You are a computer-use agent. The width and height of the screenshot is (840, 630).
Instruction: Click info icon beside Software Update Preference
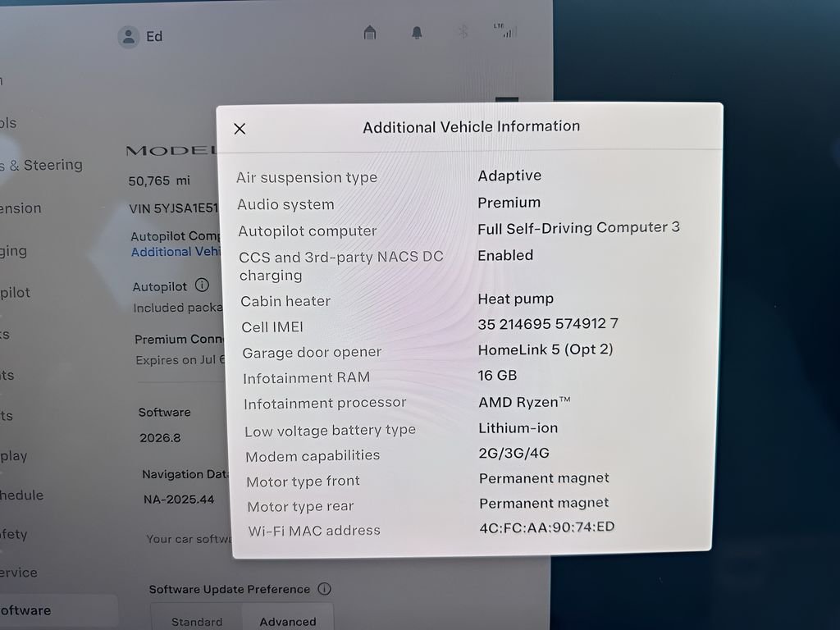coord(324,589)
